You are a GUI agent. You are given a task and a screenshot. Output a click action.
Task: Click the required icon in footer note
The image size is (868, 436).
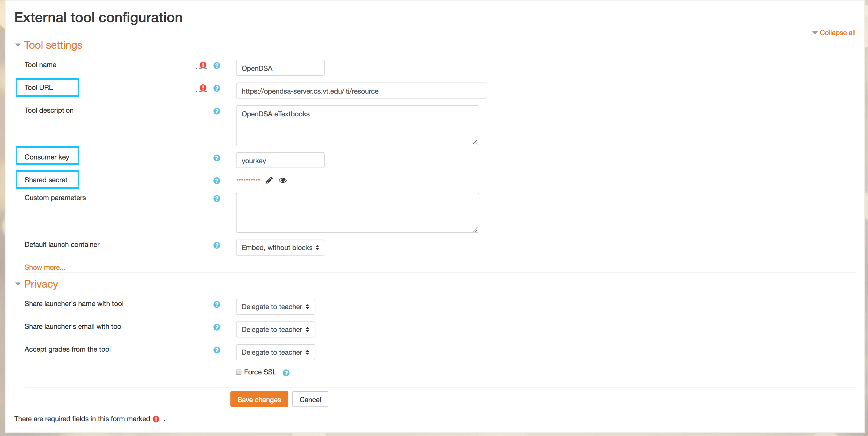[x=156, y=419]
